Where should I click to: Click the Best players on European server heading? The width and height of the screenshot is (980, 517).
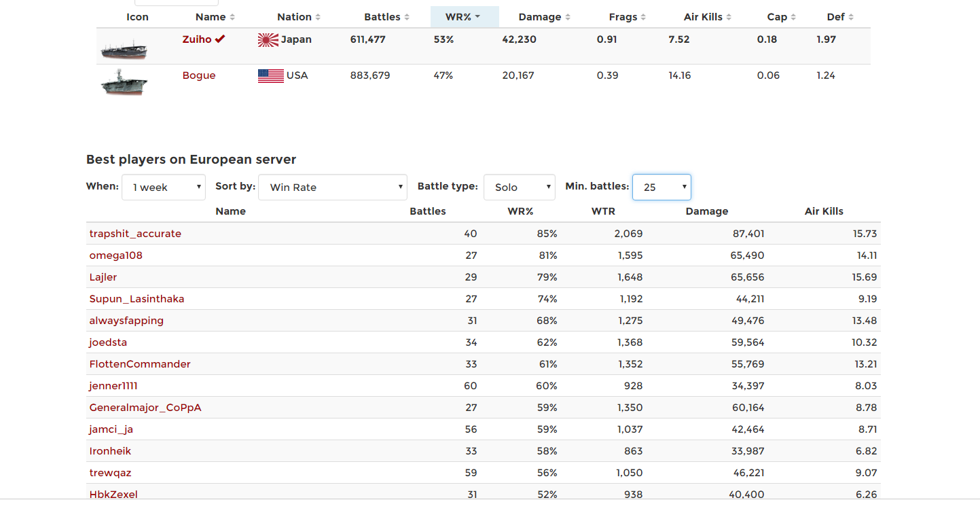[x=191, y=160]
